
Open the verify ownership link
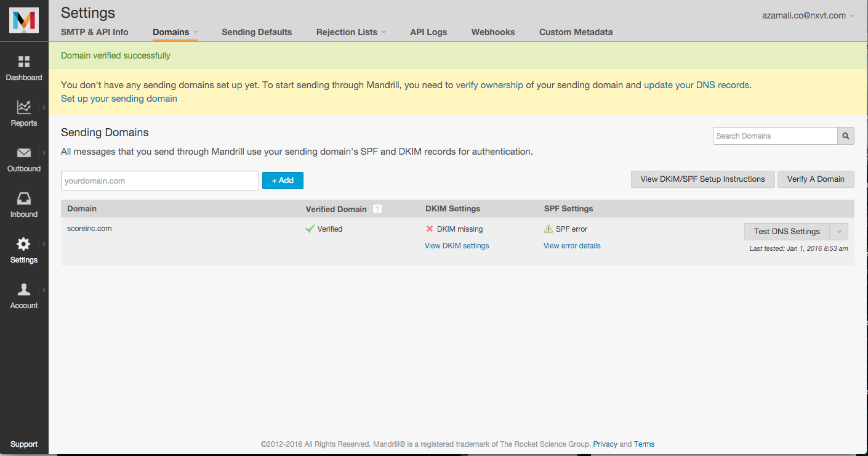point(489,85)
